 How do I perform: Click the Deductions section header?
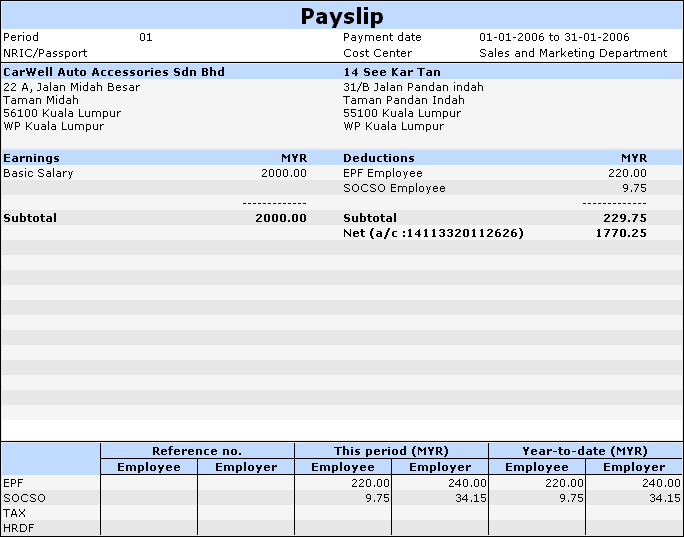pos(378,158)
